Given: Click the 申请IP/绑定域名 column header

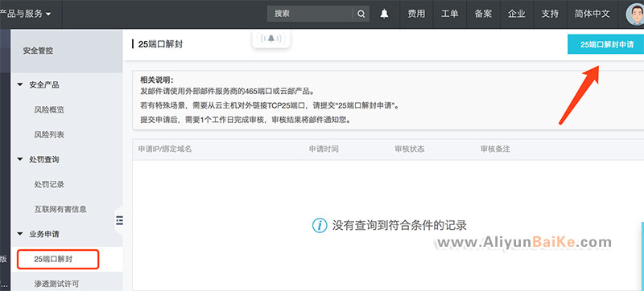Looking at the screenshot, I should [165, 150].
